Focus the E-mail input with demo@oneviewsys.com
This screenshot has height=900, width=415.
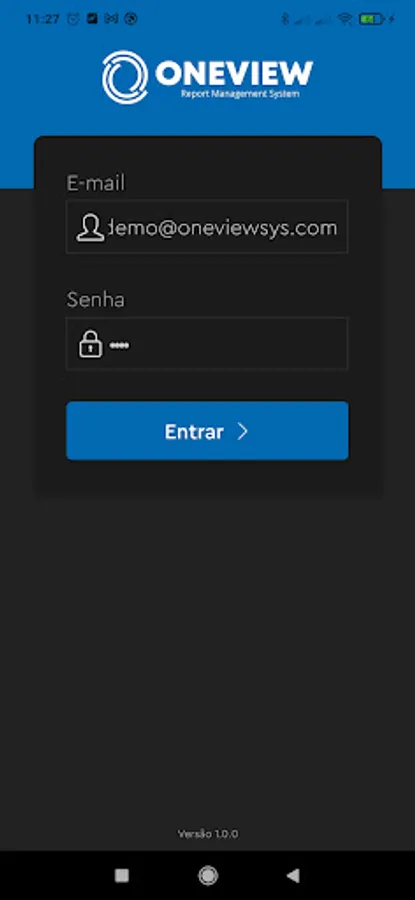207,227
